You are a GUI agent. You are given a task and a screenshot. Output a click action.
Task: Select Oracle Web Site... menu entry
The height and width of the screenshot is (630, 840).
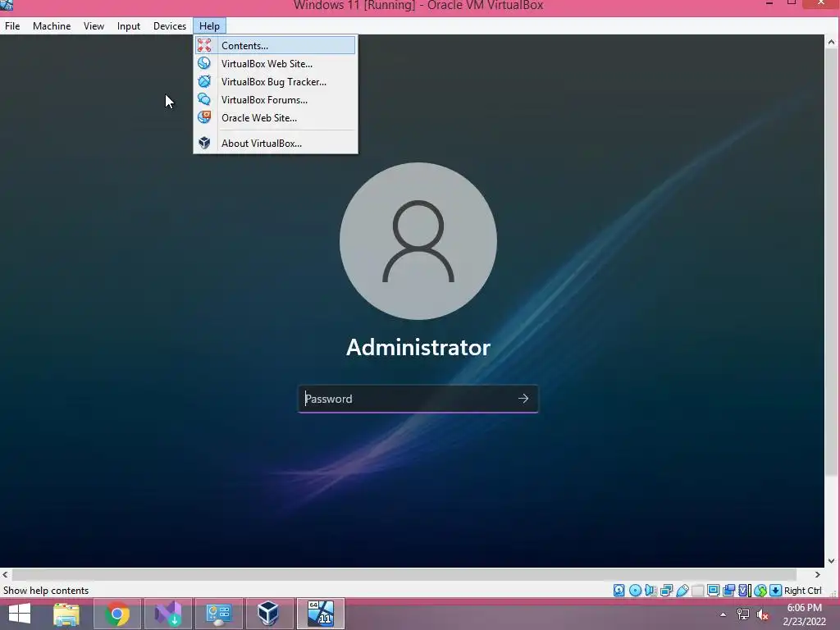coord(276,118)
